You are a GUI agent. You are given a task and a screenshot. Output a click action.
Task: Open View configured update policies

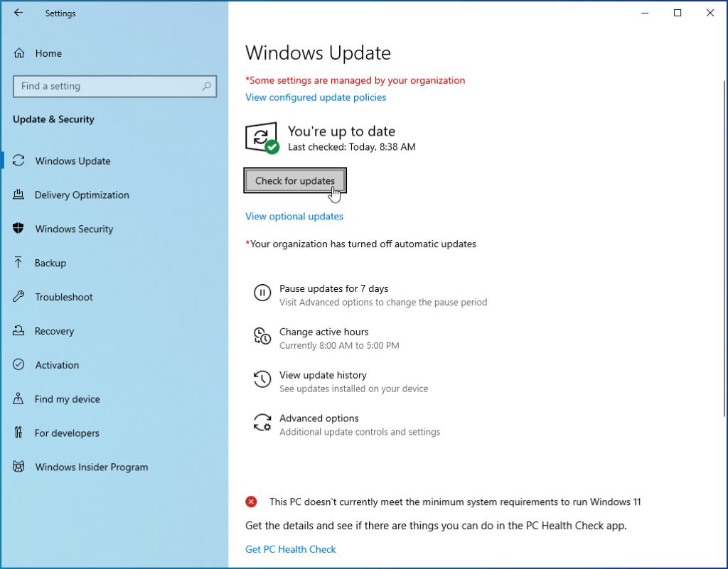pyautogui.click(x=316, y=97)
